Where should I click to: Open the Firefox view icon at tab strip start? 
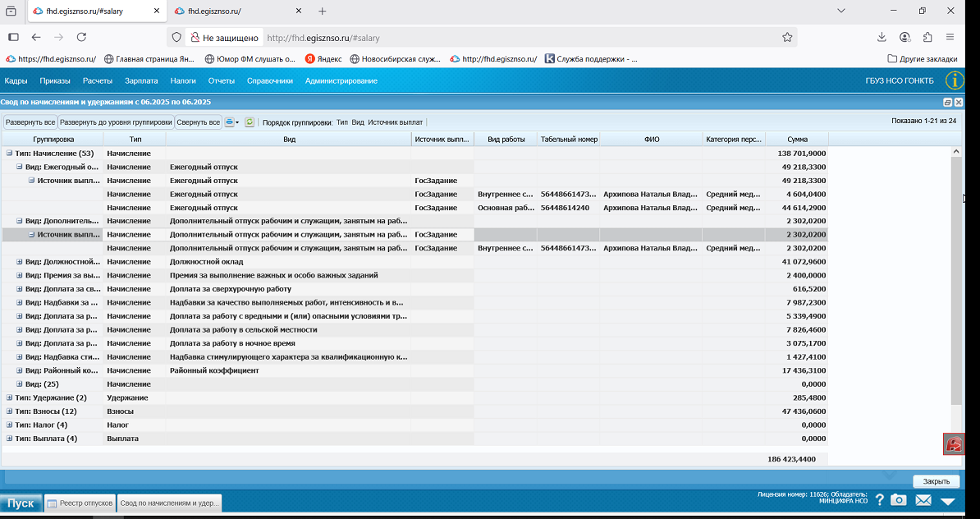click(11, 11)
